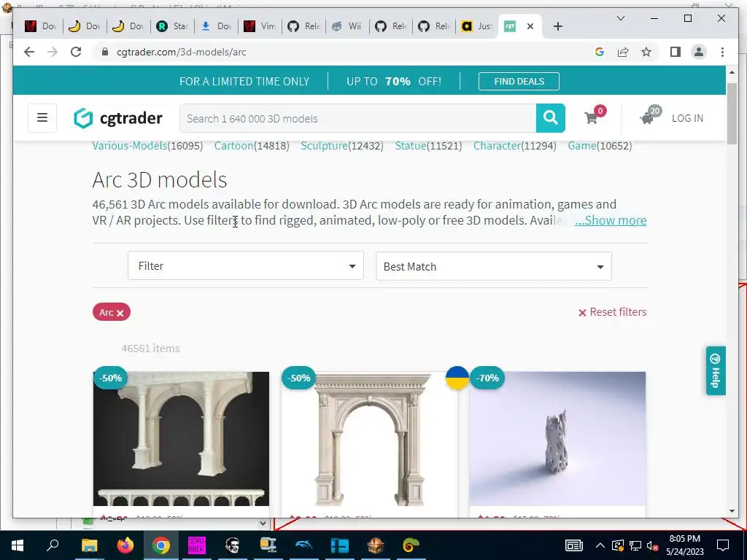Open Windows Start menu

[18, 545]
